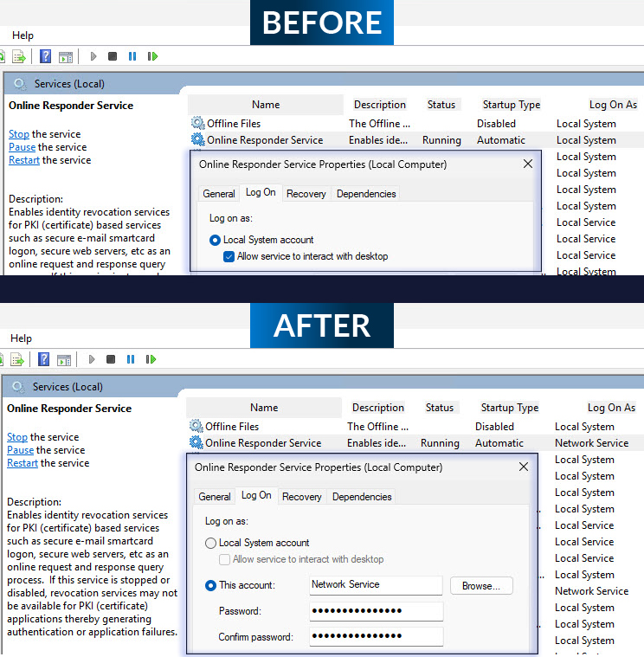This screenshot has height=657, width=644.
Task: Open the blue Help icon in BEFORE toolbar
Action: (45, 56)
